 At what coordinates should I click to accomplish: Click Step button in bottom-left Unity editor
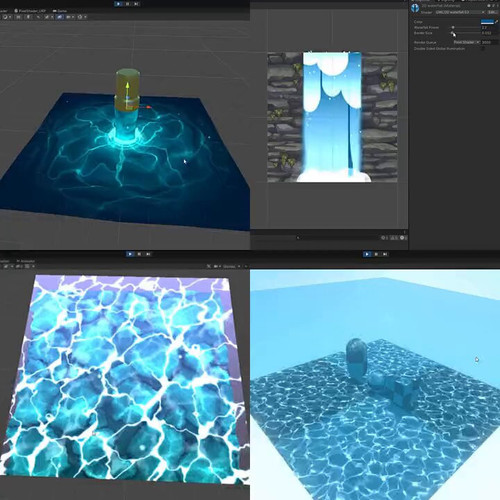click(148, 254)
